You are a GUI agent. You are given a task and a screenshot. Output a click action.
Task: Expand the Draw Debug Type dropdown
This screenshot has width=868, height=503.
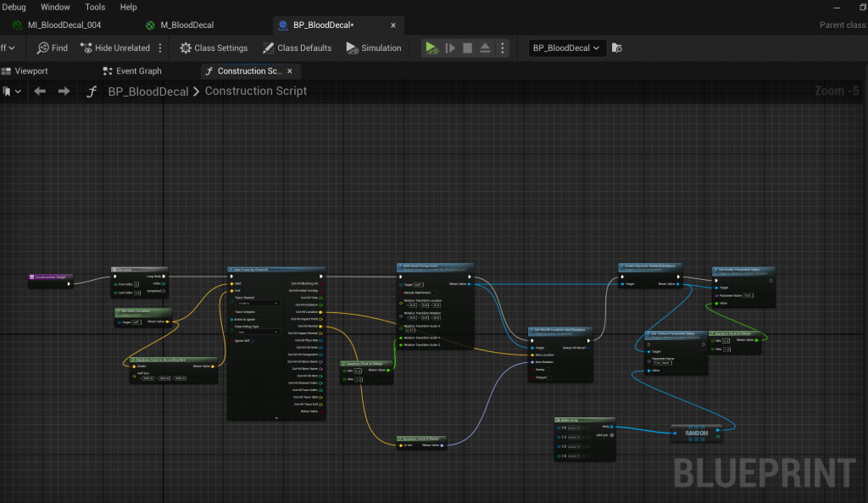tap(258, 332)
